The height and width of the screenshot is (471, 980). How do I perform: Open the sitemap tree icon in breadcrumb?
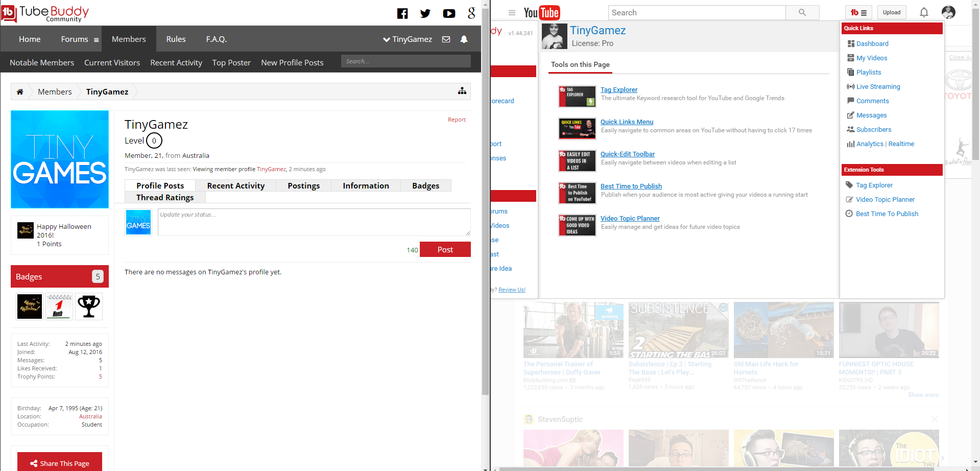coord(462,91)
